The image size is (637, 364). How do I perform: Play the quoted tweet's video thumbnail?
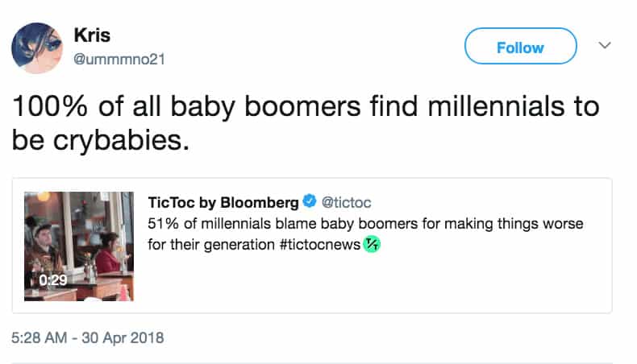[79, 246]
